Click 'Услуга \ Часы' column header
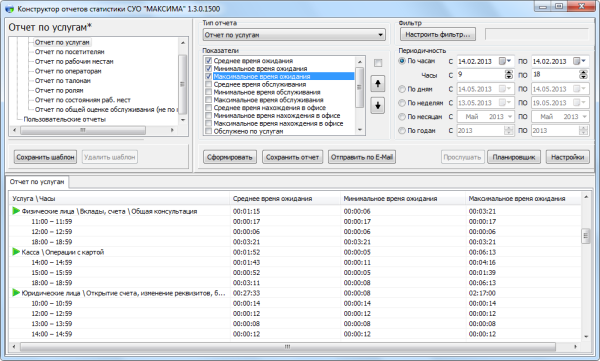Image resolution: width=600 pixels, height=361 pixels. click(x=119, y=198)
